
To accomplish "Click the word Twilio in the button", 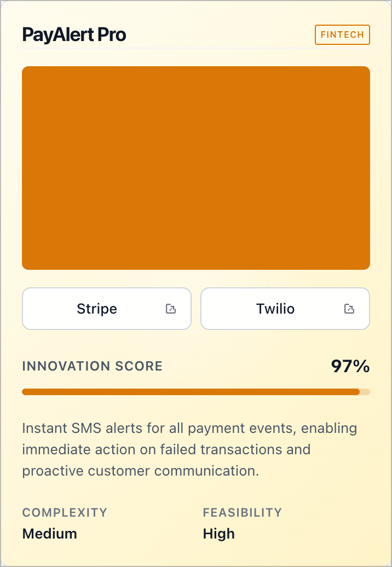I will [275, 309].
